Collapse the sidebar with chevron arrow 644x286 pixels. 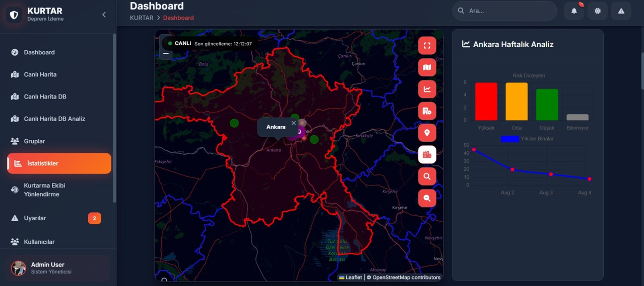point(104,15)
